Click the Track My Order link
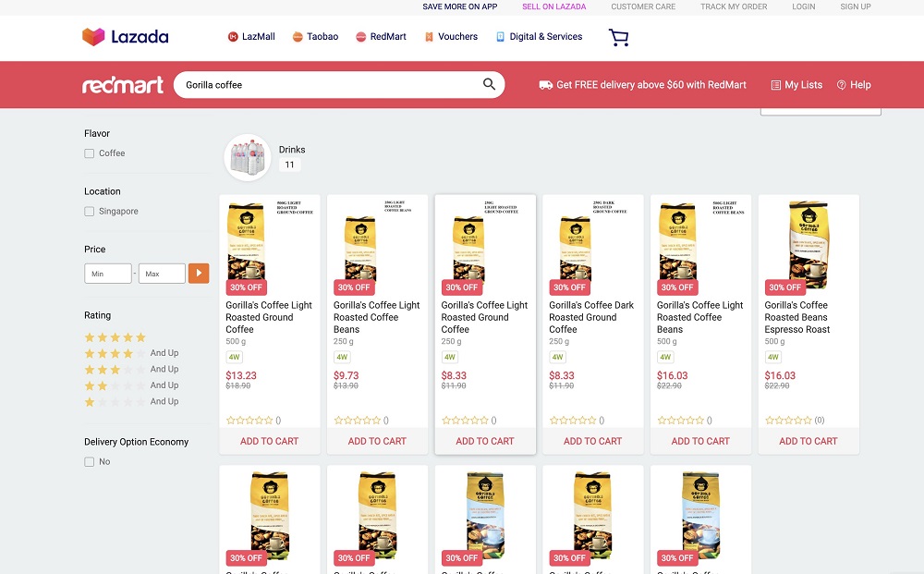Viewport: 924px width, 574px height. point(734,6)
